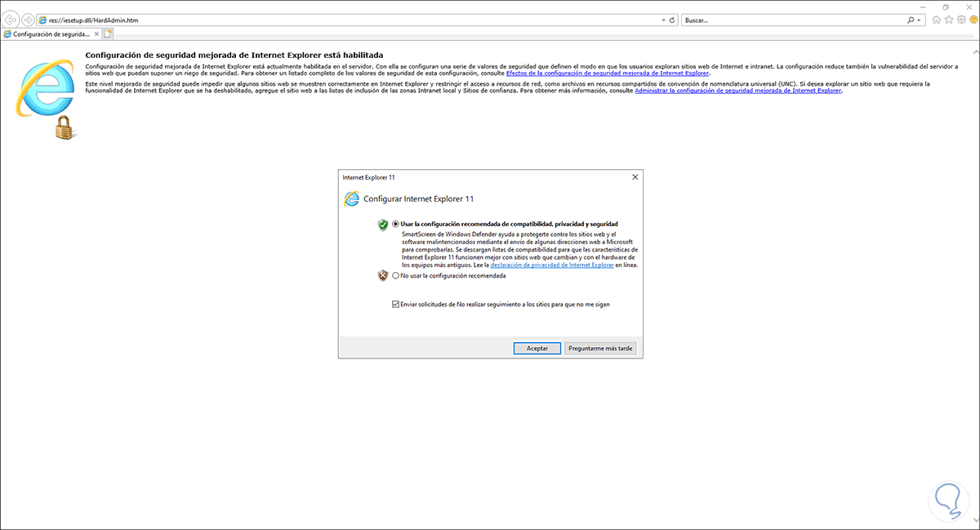Toggle Enviar solicitudes de No realizar seguimiento checkbox
The height and width of the screenshot is (530, 980).
point(396,304)
